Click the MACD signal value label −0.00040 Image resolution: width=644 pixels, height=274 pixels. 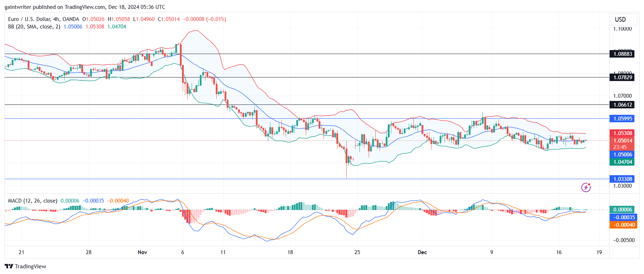click(x=623, y=225)
